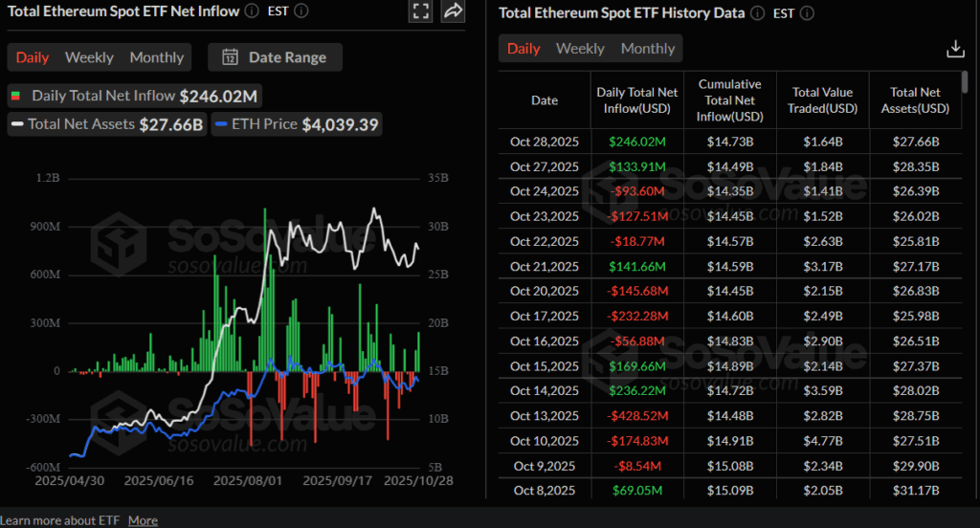Viewport: 980px width, 528px height.
Task: Click the 2025/04/30 axis date label
Action: (x=69, y=481)
